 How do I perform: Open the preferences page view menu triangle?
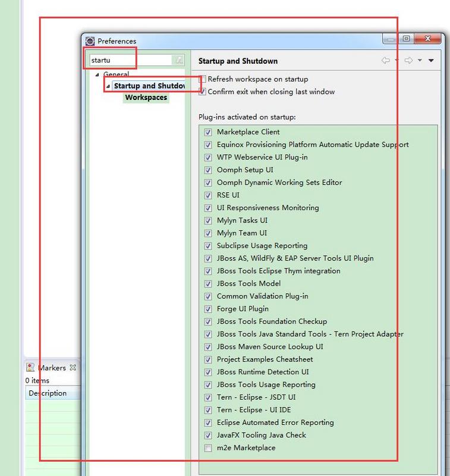[x=431, y=61]
